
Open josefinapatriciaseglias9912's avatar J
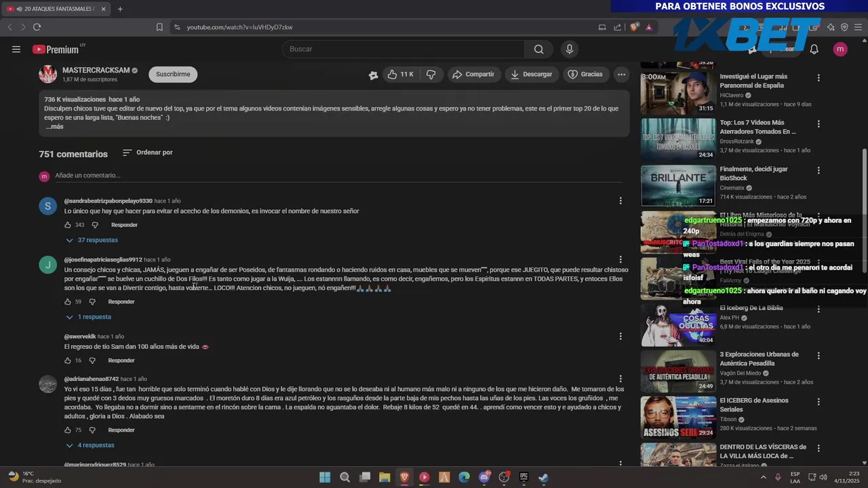coord(47,265)
